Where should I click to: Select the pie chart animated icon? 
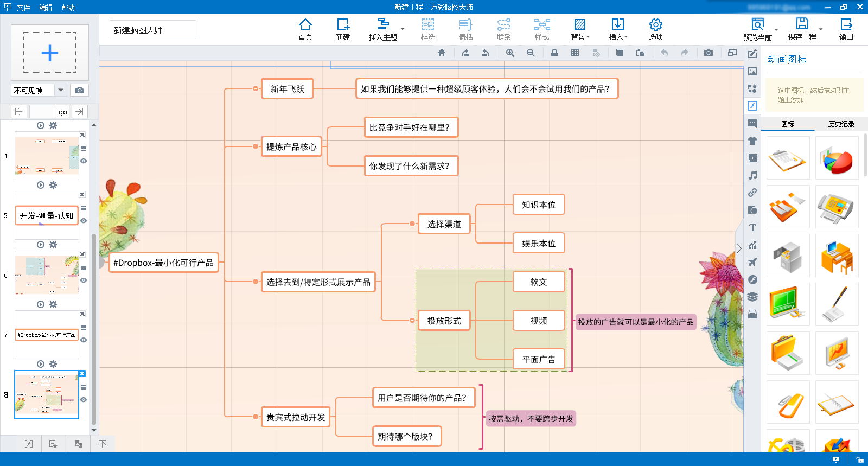[837, 158]
